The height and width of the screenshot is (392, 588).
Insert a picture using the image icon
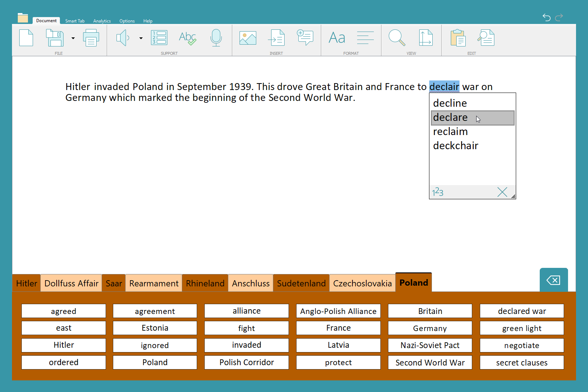pos(248,38)
